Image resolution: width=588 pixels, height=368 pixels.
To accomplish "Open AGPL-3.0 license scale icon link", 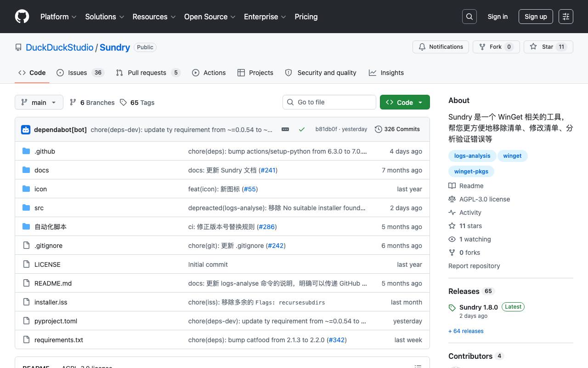I will (x=452, y=199).
